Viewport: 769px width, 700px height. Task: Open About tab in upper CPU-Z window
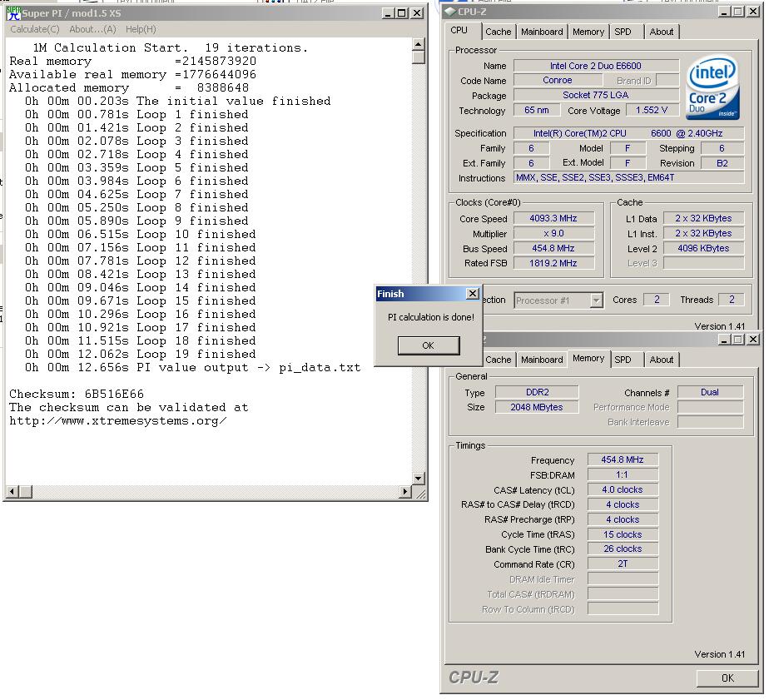[661, 32]
